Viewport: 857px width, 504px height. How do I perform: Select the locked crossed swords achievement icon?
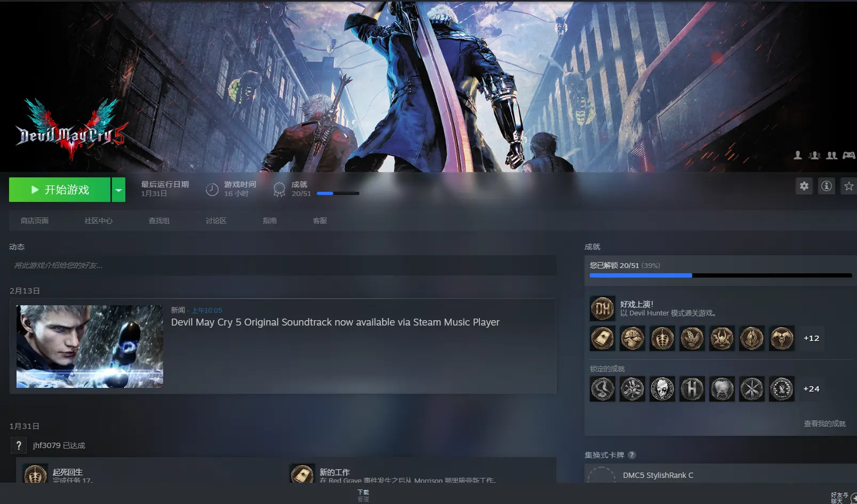point(752,389)
